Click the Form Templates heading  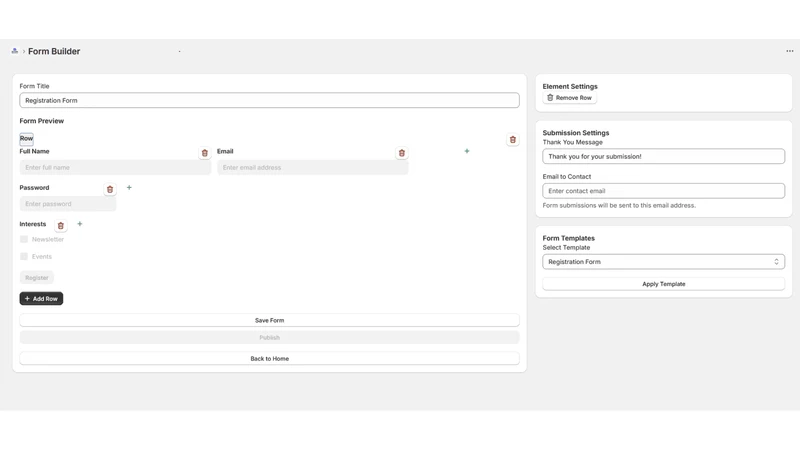pos(568,238)
